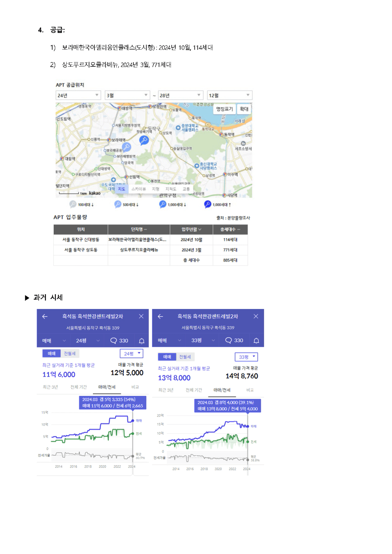Open the 28년 end year dropdown
This screenshot has height=554, width=392.
tap(181, 95)
